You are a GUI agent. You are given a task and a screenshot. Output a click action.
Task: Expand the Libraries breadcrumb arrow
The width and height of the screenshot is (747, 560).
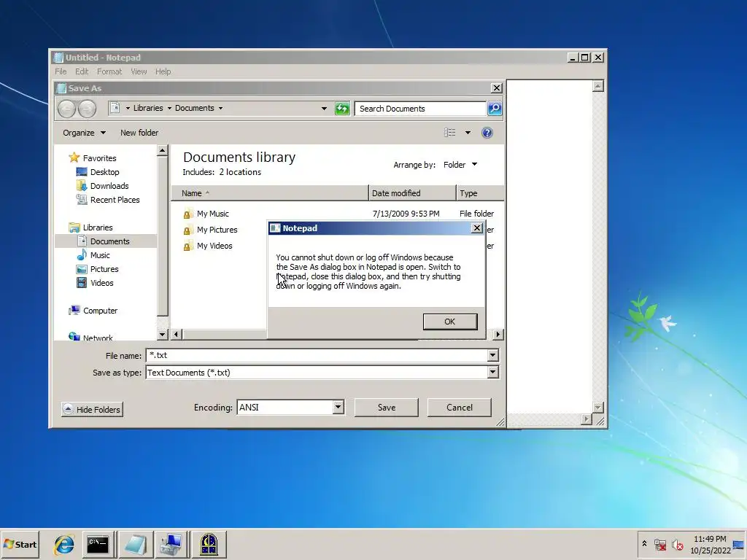(x=169, y=108)
